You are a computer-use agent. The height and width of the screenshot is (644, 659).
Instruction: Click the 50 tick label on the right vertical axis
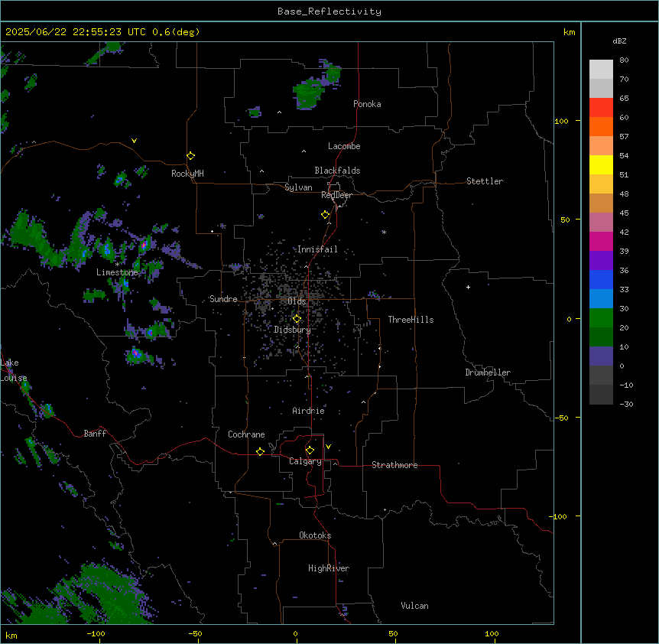coord(565,220)
